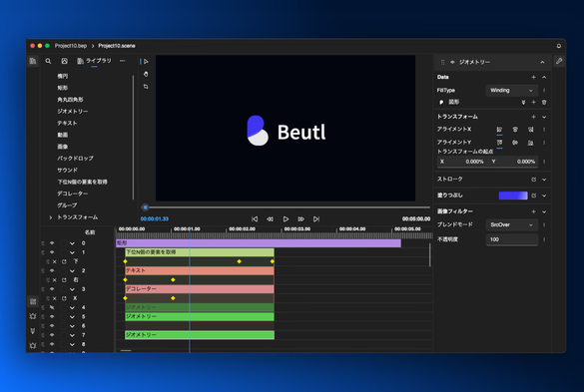Add a transform with トランスフォーム plus
The width and height of the screenshot is (584, 392).
(533, 117)
